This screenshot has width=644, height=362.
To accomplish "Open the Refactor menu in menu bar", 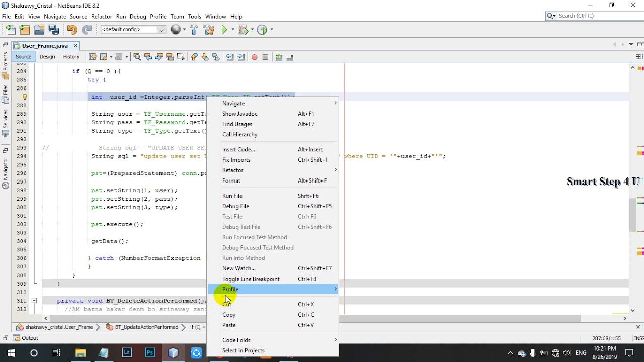I will (x=102, y=16).
